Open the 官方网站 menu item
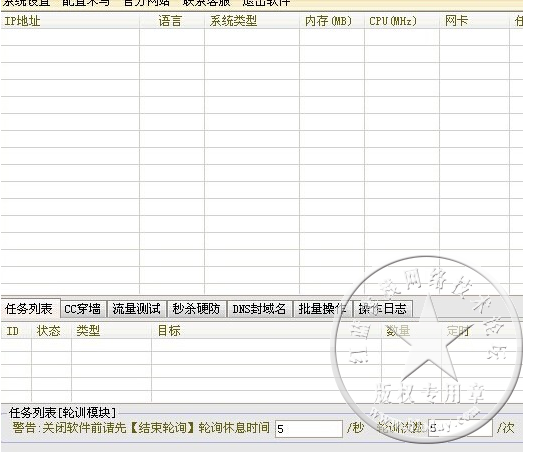 click(147, 3)
